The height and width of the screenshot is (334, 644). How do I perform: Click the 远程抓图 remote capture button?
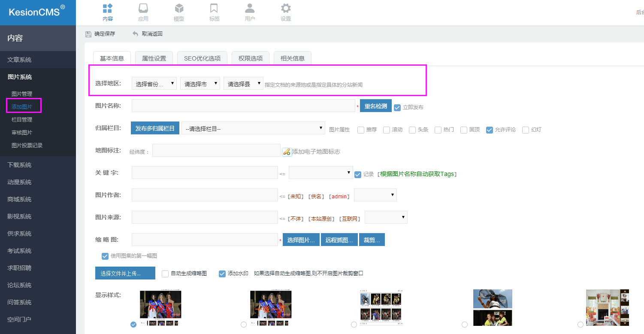click(x=339, y=240)
